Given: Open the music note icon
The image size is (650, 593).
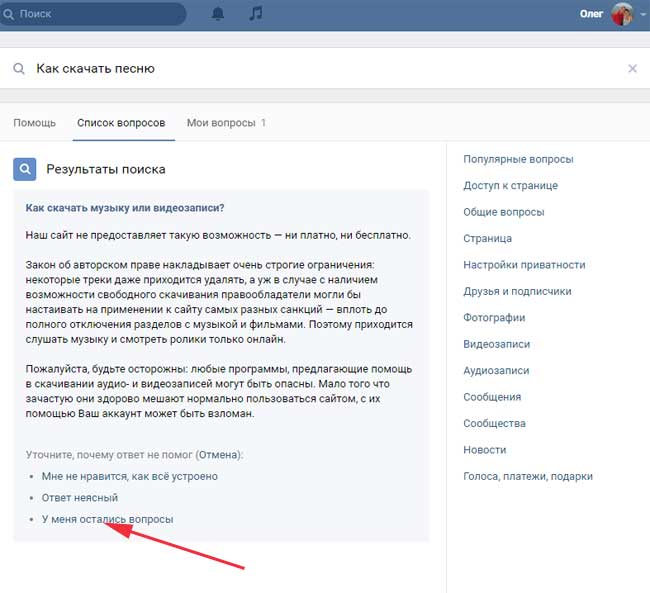Looking at the screenshot, I should (256, 14).
